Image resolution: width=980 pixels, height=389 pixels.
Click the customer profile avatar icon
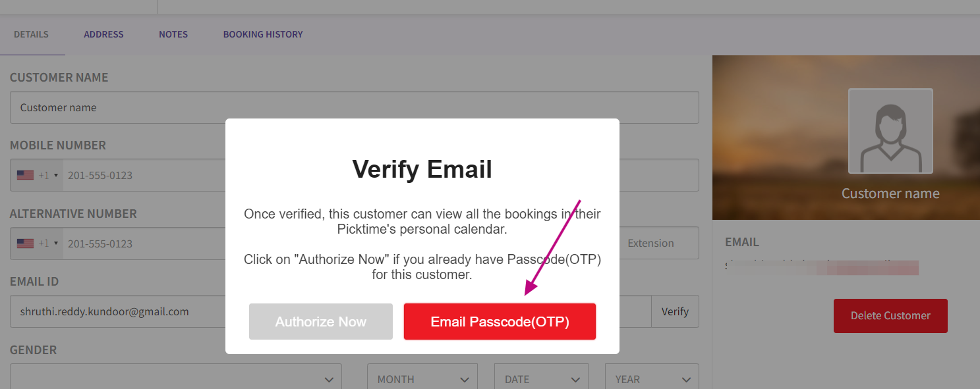[890, 131]
